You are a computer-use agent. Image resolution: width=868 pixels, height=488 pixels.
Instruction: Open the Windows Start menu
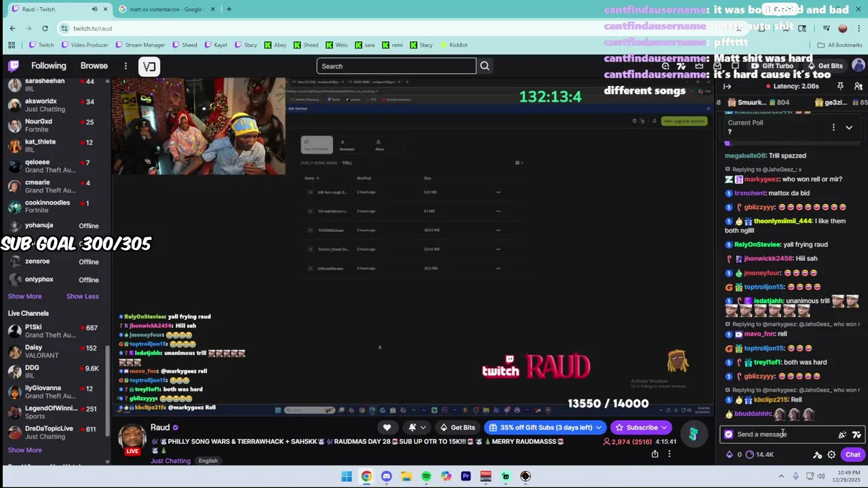(347, 476)
